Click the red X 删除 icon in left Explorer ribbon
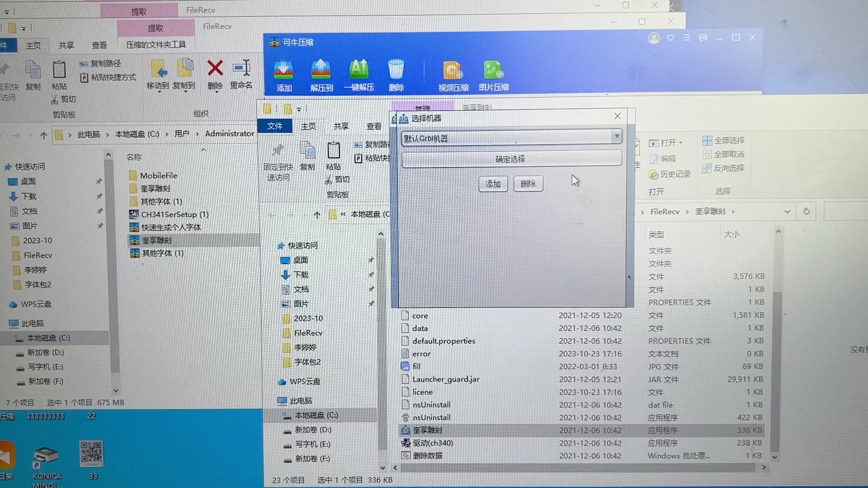 [215, 68]
